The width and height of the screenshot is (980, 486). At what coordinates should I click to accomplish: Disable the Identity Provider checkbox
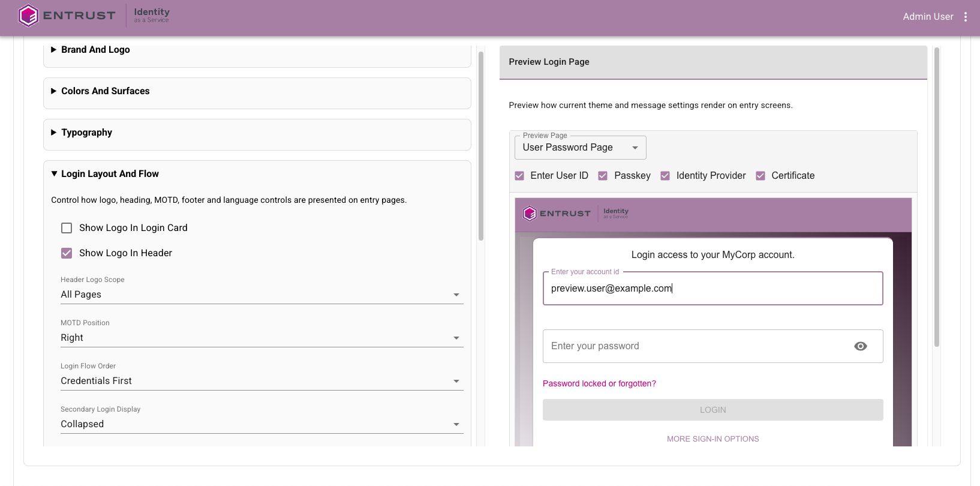pos(665,176)
